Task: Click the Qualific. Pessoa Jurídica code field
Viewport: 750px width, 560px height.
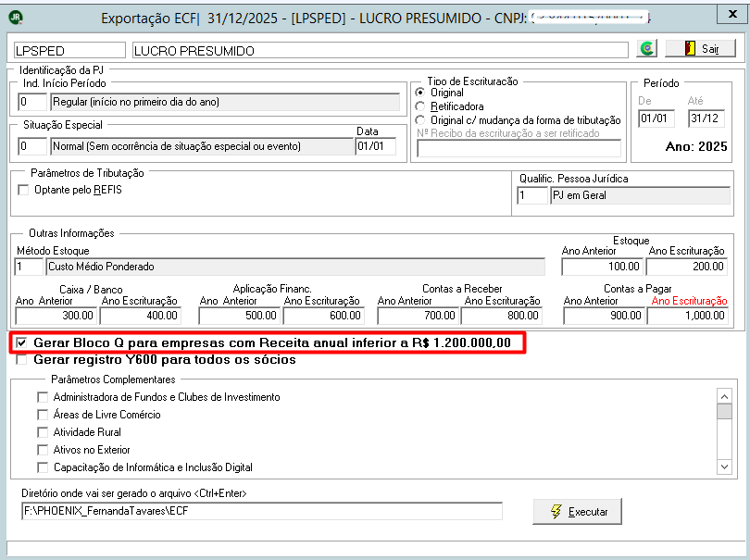Action: click(531, 195)
